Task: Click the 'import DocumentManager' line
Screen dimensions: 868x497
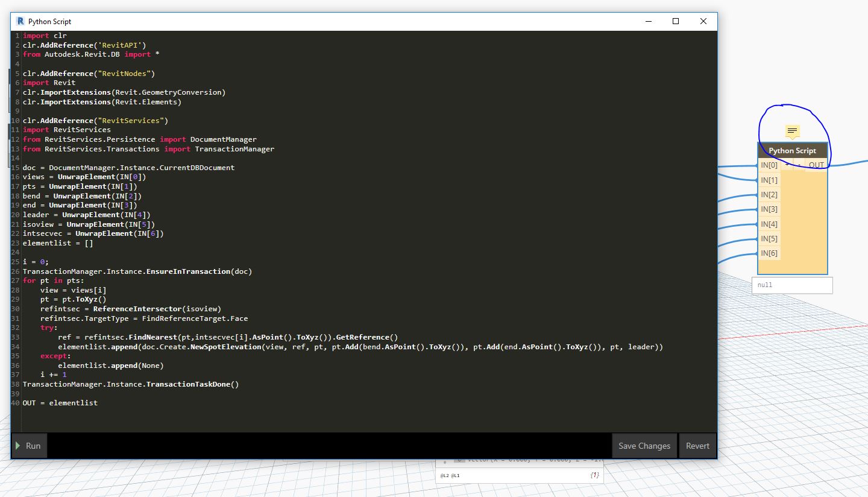Action: point(140,139)
